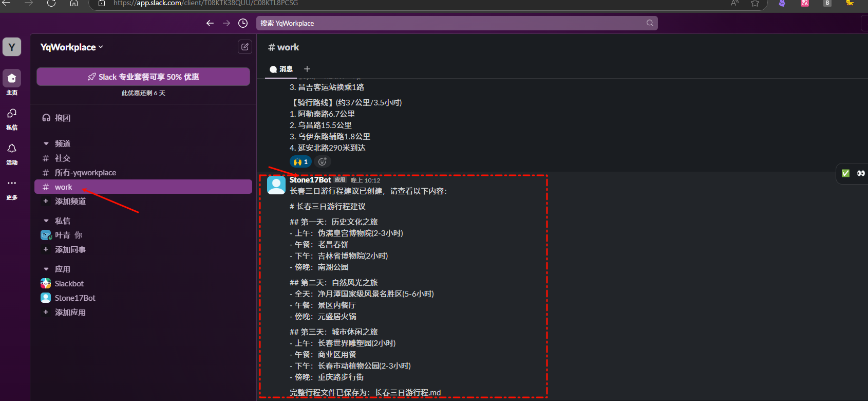Click Stone17Bot avatar in the message
The width and height of the screenshot is (868, 401).
[x=276, y=185]
